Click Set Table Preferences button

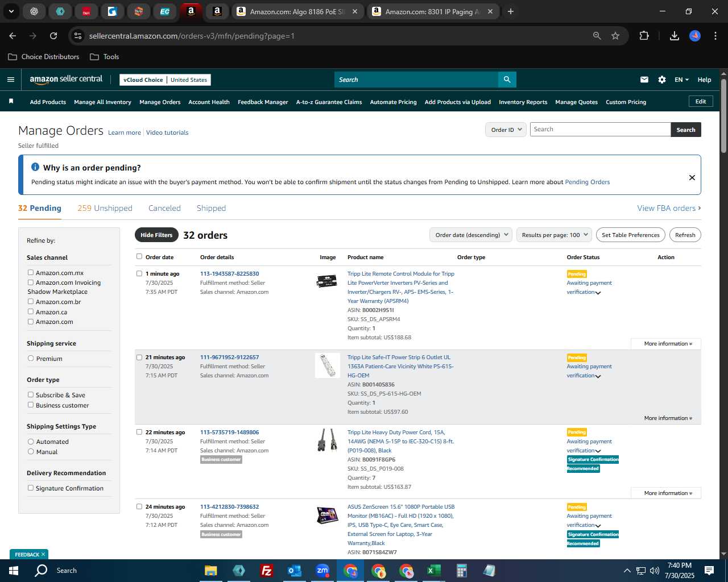pyautogui.click(x=631, y=235)
